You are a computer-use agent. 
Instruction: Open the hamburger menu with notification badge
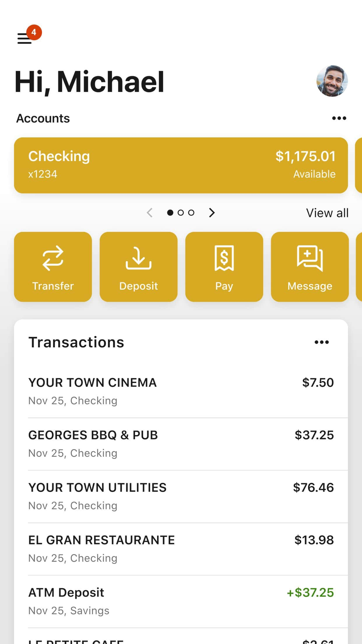[x=25, y=38]
